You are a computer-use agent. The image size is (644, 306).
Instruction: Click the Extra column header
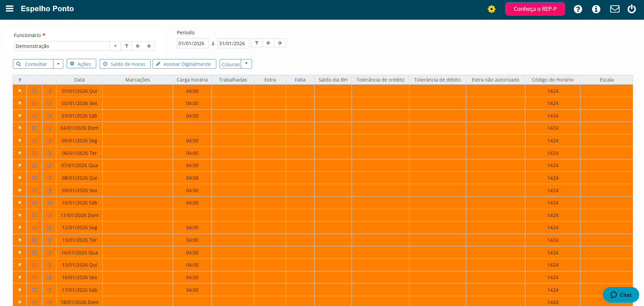pyautogui.click(x=270, y=80)
